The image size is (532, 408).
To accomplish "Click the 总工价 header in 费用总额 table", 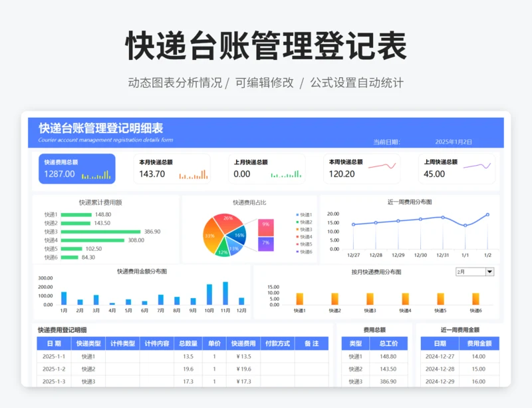I will (x=388, y=343).
